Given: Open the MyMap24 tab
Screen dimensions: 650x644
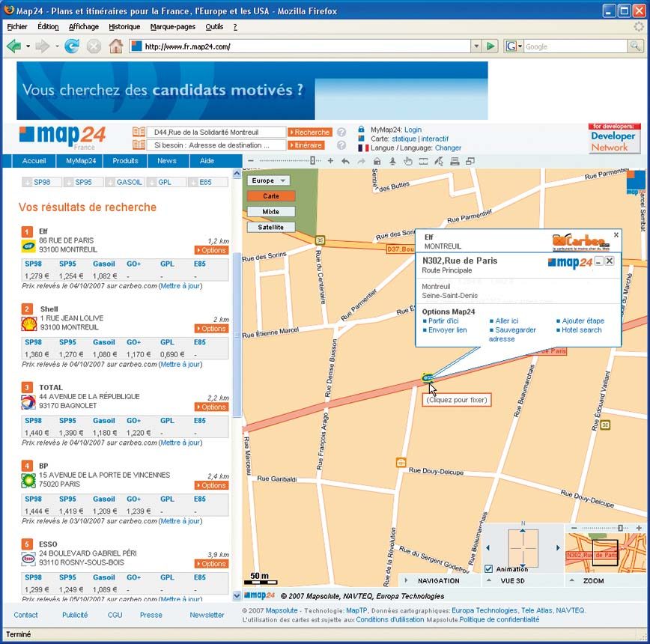Looking at the screenshot, I should click(x=81, y=161).
